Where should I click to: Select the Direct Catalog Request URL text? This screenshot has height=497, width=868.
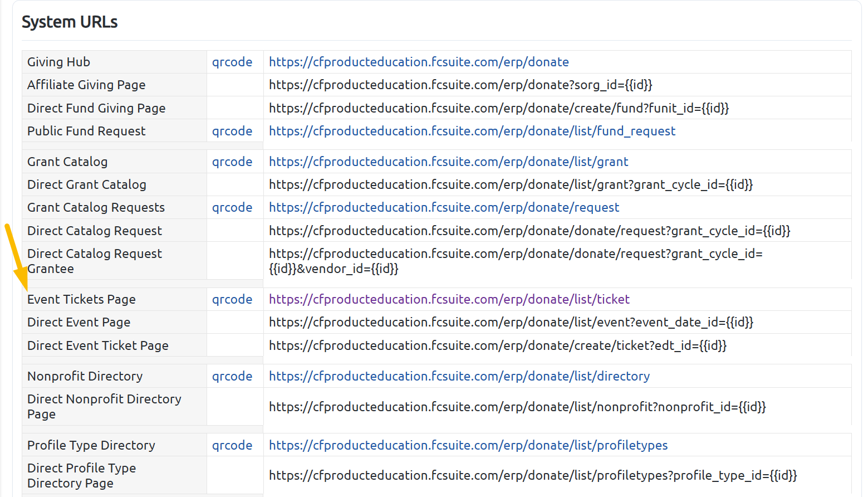pos(529,231)
